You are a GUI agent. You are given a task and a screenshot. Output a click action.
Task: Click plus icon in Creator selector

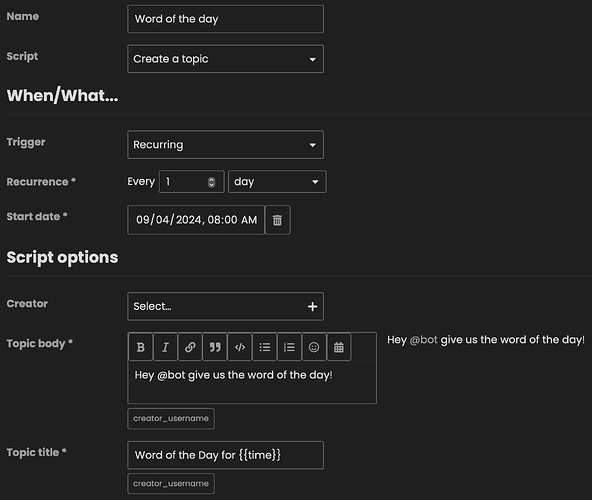(x=312, y=307)
